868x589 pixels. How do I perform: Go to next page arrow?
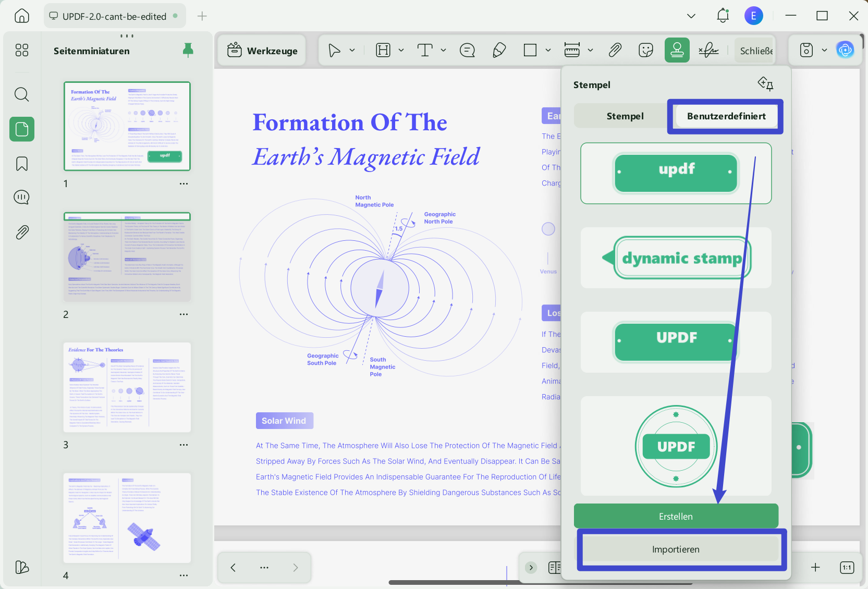pyautogui.click(x=296, y=568)
